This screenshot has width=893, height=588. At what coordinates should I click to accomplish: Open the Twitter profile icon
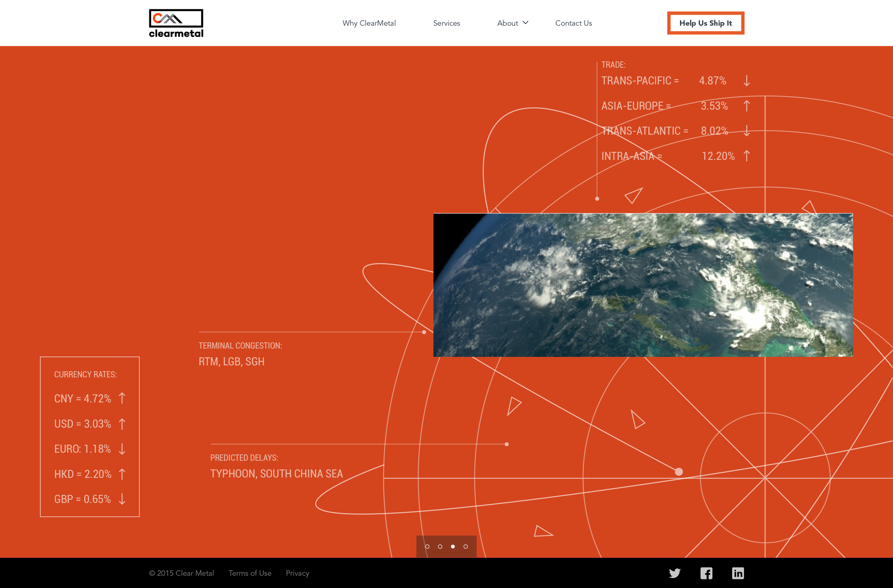click(x=675, y=573)
